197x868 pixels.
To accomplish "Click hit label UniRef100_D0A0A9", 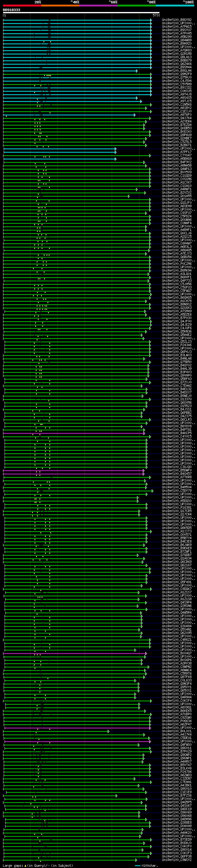I will pos(177,826).
